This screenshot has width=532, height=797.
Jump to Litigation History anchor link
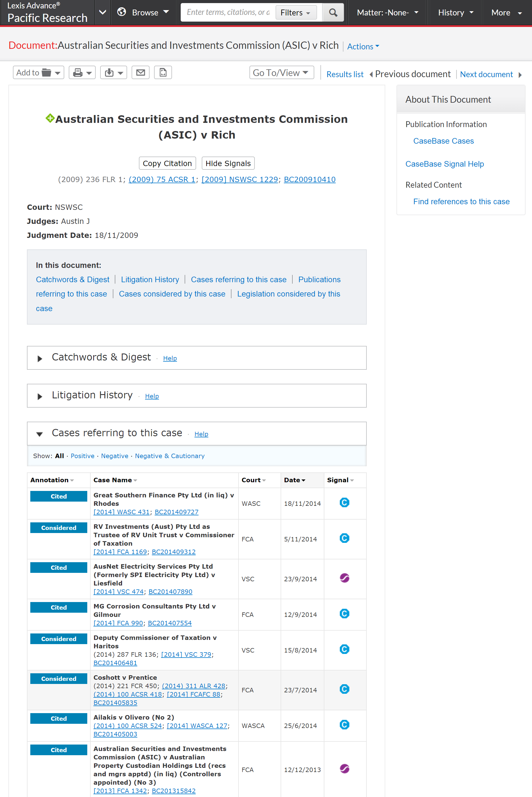150,279
